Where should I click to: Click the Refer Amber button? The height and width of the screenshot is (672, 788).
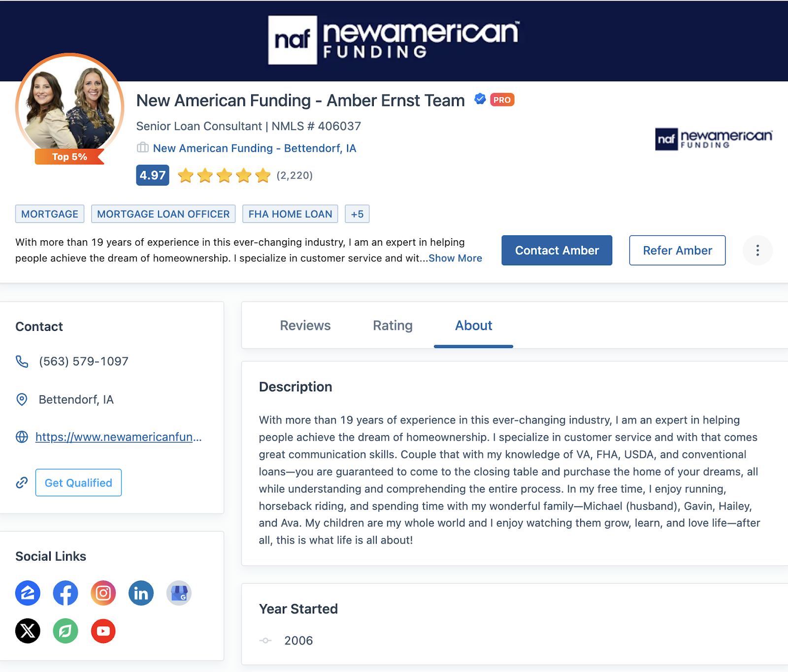click(x=677, y=250)
